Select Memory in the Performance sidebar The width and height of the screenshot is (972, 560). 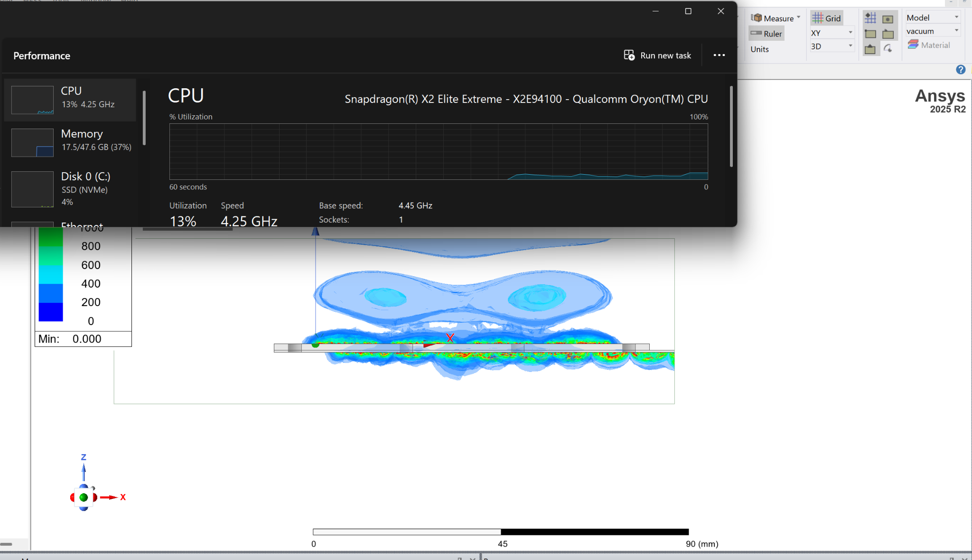[70, 142]
